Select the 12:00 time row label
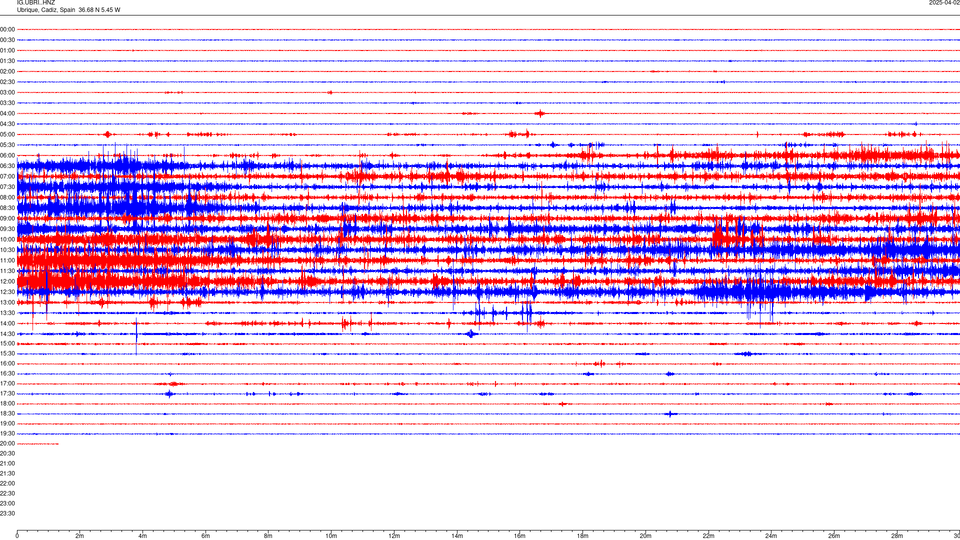The image size is (960, 540). click(7, 282)
